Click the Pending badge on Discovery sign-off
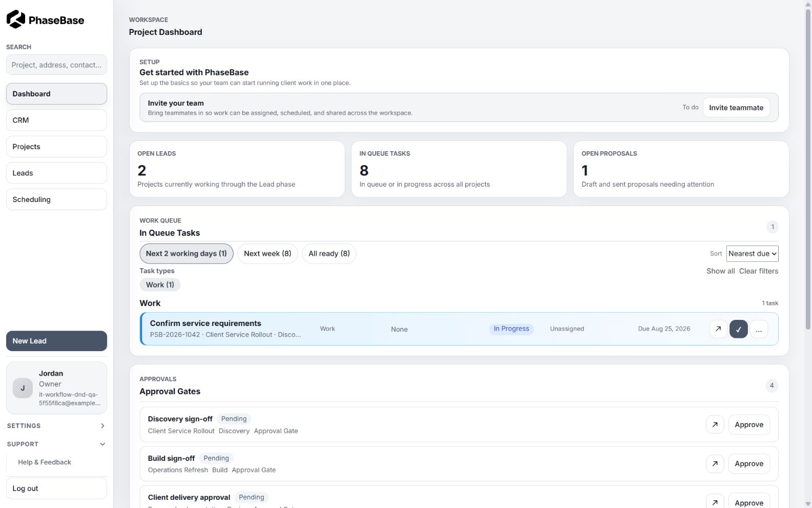Viewport: 812px width, 508px height. pyautogui.click(x=234, y=419)
